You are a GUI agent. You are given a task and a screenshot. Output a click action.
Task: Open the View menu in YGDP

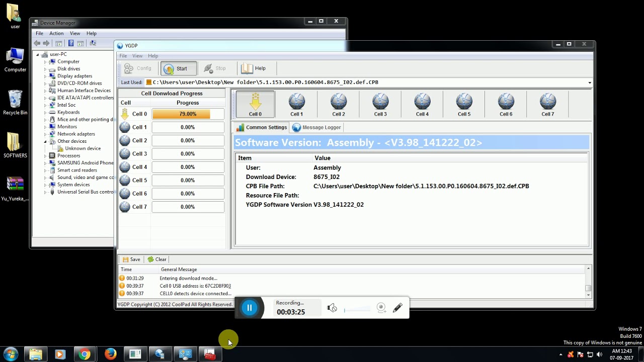(x=137, y=56)
